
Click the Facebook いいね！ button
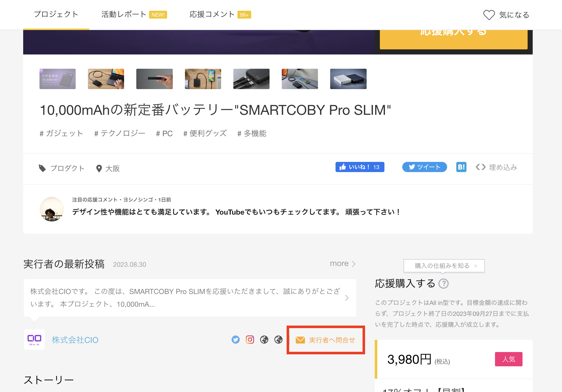click(x=360, y=167)
